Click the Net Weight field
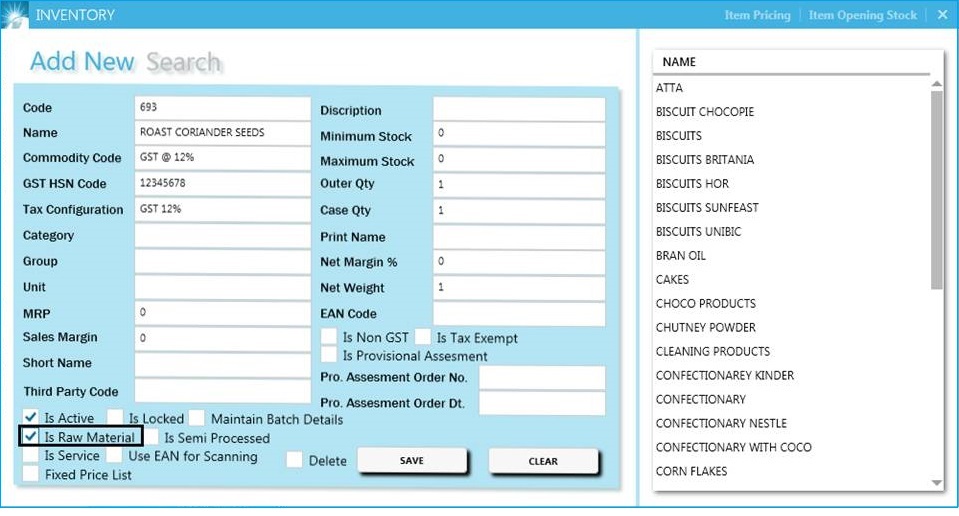 click(519, 288)
